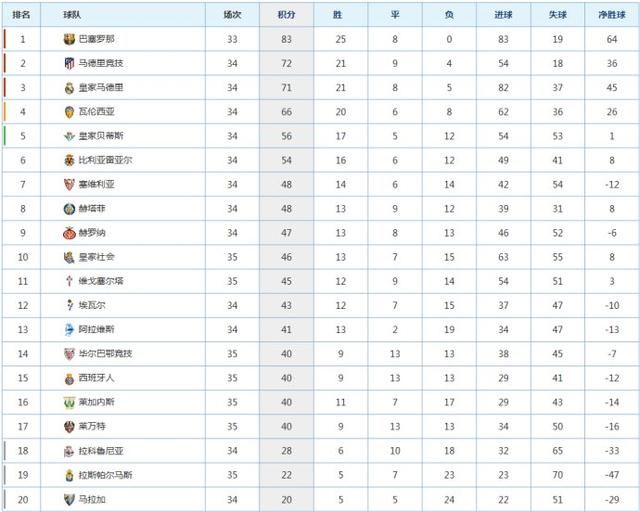
Task: Click the Athletic Bilbao (毕尔巴鄂竞技) crest icon
Action: point(68,353)
